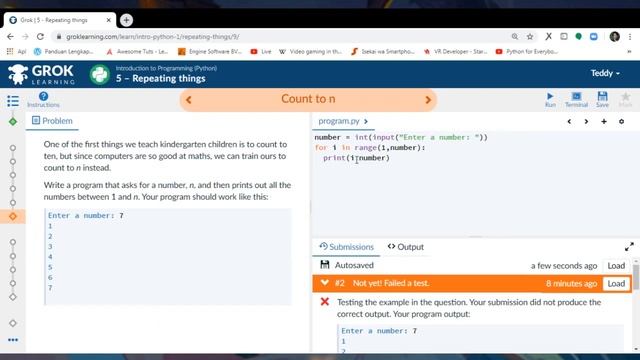Select the Submissions tab
640x360 pixels.
(x=346, y=247)
